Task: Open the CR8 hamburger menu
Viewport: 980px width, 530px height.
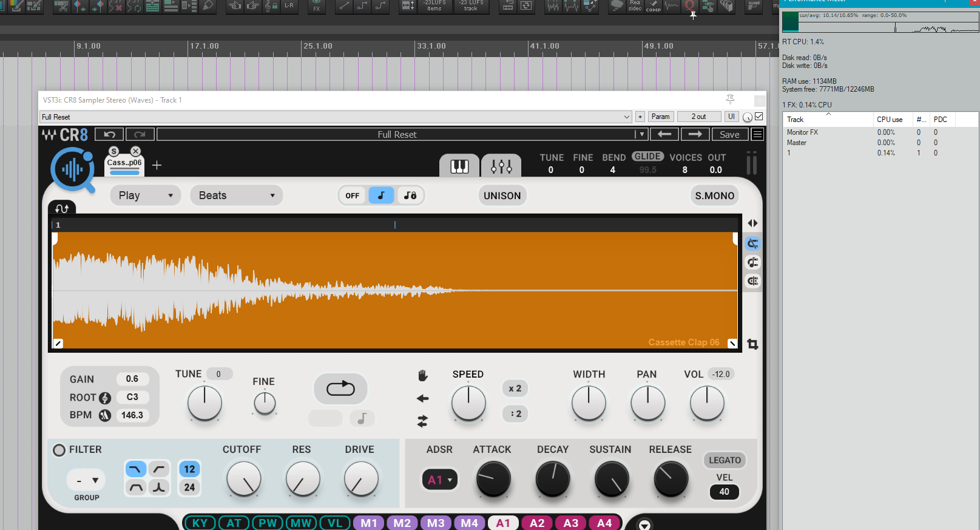Action: [757, 134]
